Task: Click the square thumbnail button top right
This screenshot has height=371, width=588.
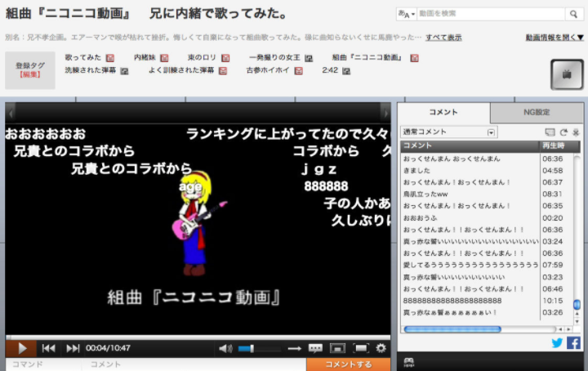Action: (567, 74)
